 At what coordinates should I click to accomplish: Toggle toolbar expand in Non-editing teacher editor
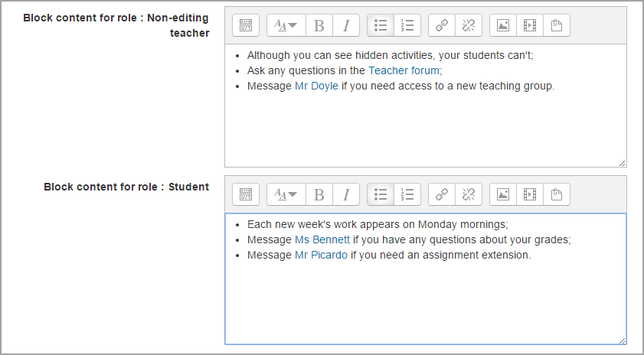tap(246, 25)
